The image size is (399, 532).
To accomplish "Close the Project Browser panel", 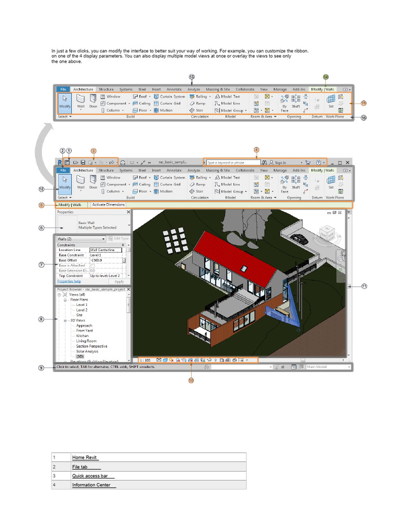I will pos(128,289).
